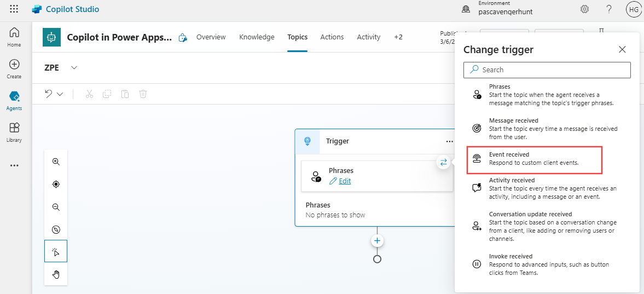Close the Change trigger panel
Screen dimensions: 644x294
622,50
